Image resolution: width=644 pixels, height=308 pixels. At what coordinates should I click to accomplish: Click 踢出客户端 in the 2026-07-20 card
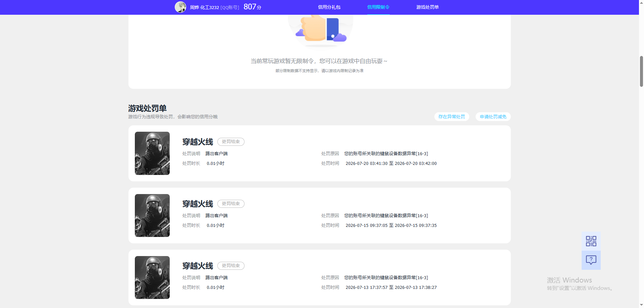217,153
